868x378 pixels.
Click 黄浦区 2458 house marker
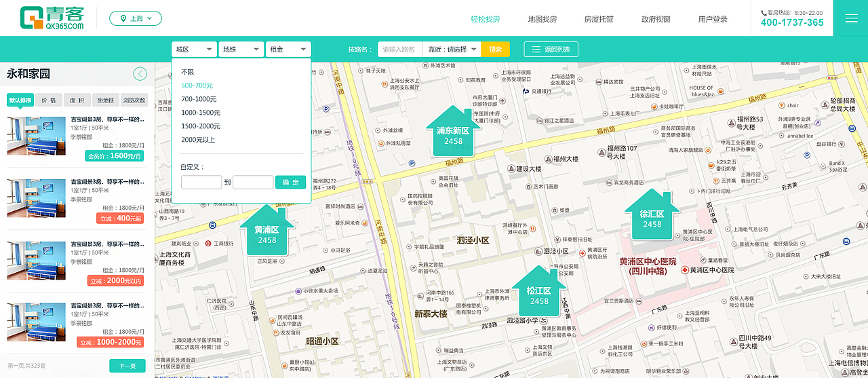point(267,231)
